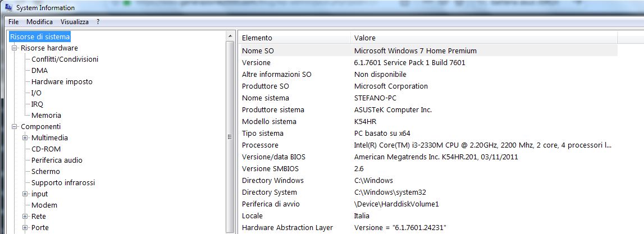
Task: Click the Periferica di avvio row
Action: [x=428, y=204]
